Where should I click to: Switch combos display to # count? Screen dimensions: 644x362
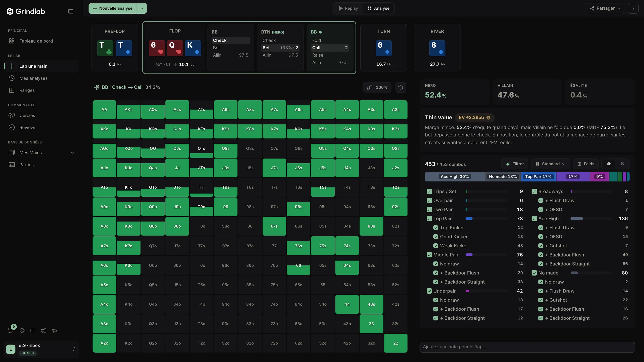click(x=609, y=164)
